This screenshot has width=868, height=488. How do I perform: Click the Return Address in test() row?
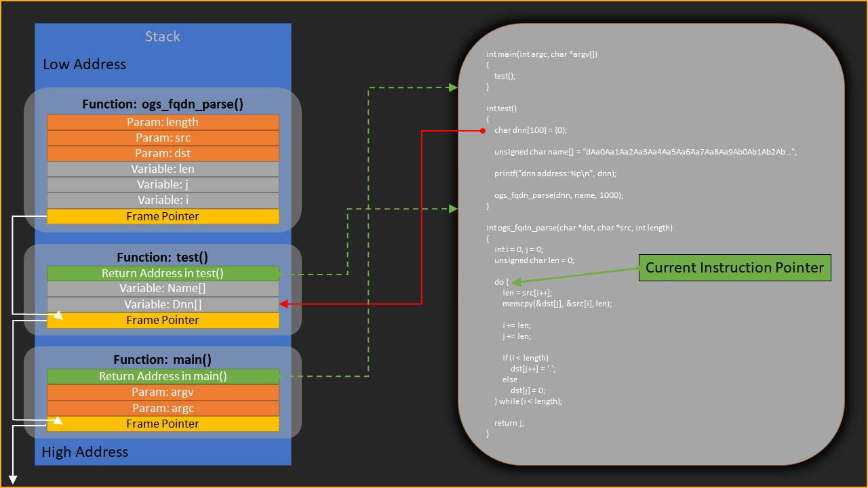pos(163,273)
